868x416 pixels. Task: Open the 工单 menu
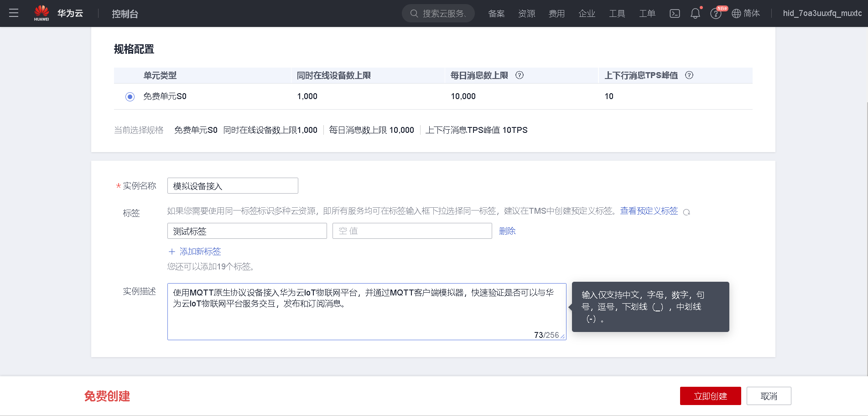pyautogui.click(x=647, y=14)
